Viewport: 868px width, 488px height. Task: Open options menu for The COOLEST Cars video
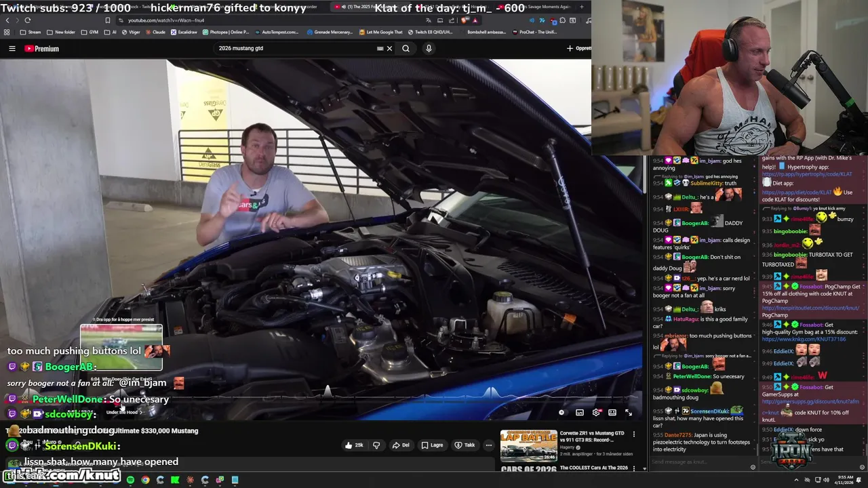click(x=634, y=468)
